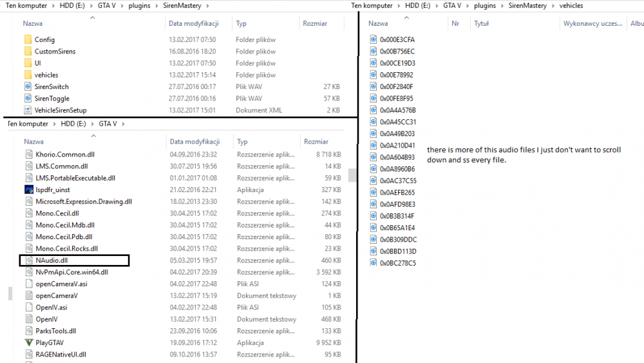This screenshot has width=644, height=363.
Task: Select the VehicleSirenSetup XML file icon
Action: pyautogui.click(x=28, y=110)
